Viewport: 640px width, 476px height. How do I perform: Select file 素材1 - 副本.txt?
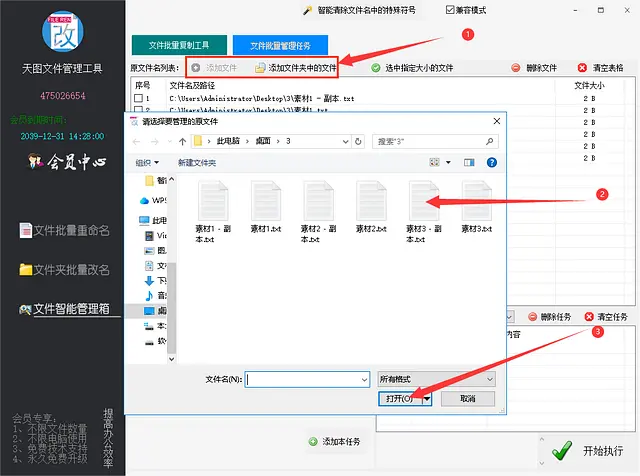213,212
